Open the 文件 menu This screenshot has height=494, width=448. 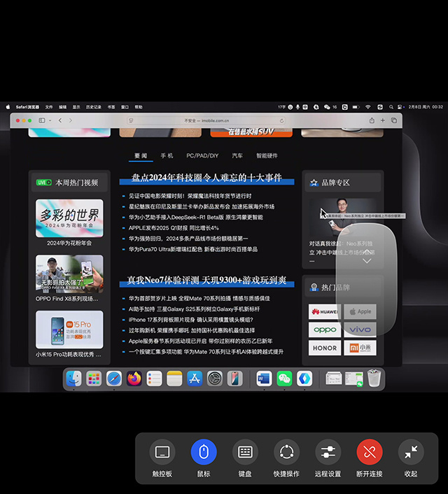[x=49, y=107]
